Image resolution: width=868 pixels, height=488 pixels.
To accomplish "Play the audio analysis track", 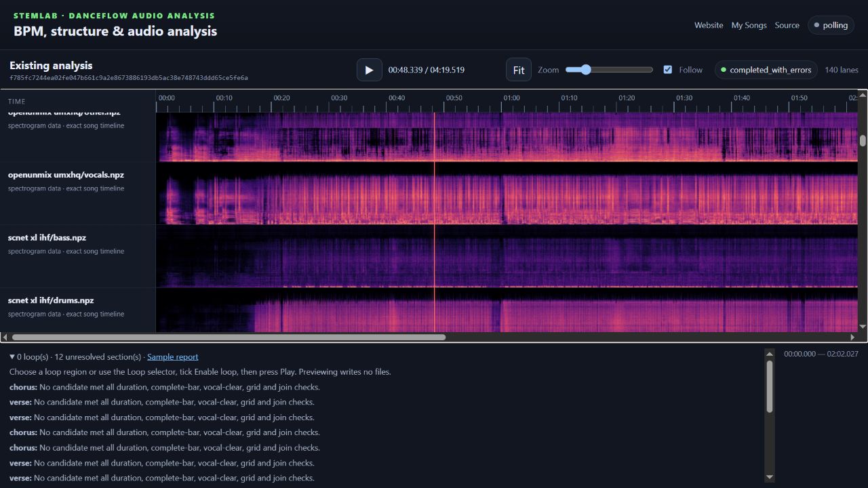I will coord(370,70).
